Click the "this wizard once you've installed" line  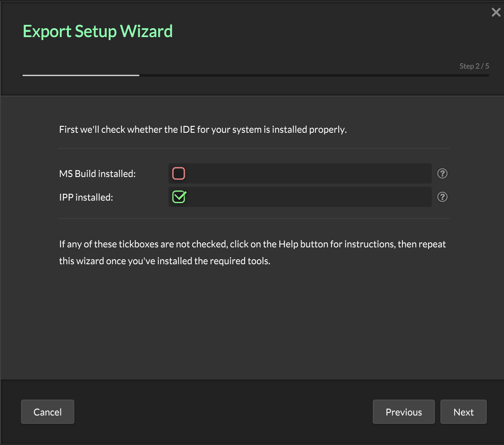pos(164,261)
